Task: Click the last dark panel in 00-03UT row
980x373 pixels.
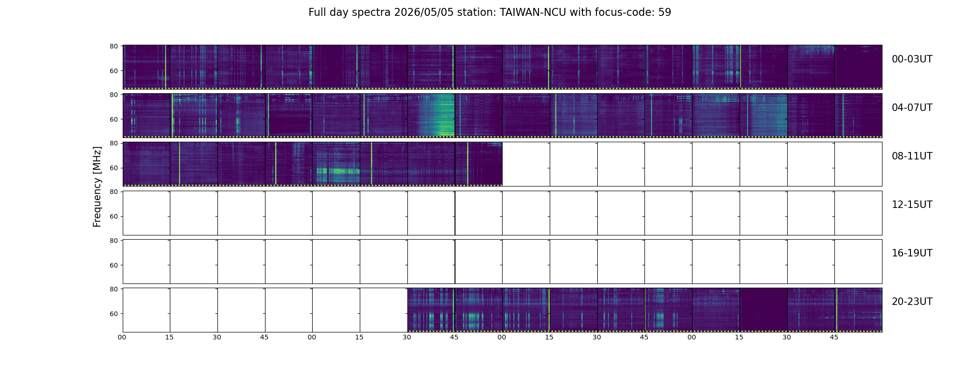Action: pyautogui.click(x=858, y=67)
